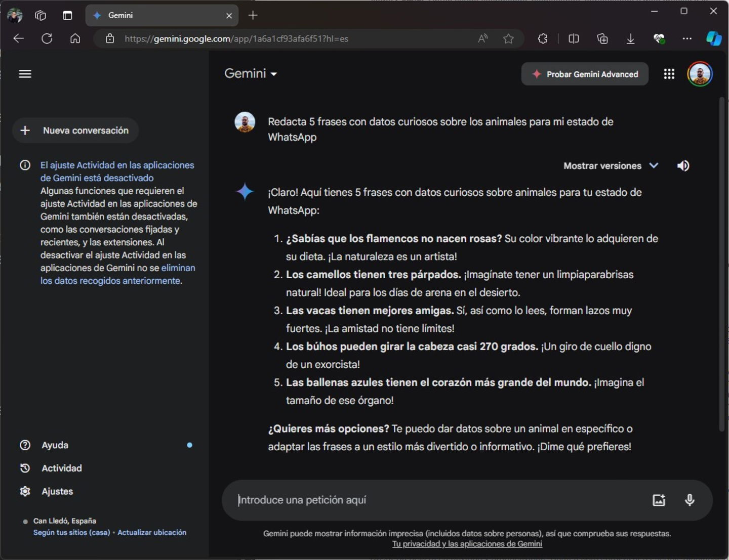The height and width of the screenshot is (560, 729).
Task: Add this page to favorites star
Action: [x=508, y=38]
